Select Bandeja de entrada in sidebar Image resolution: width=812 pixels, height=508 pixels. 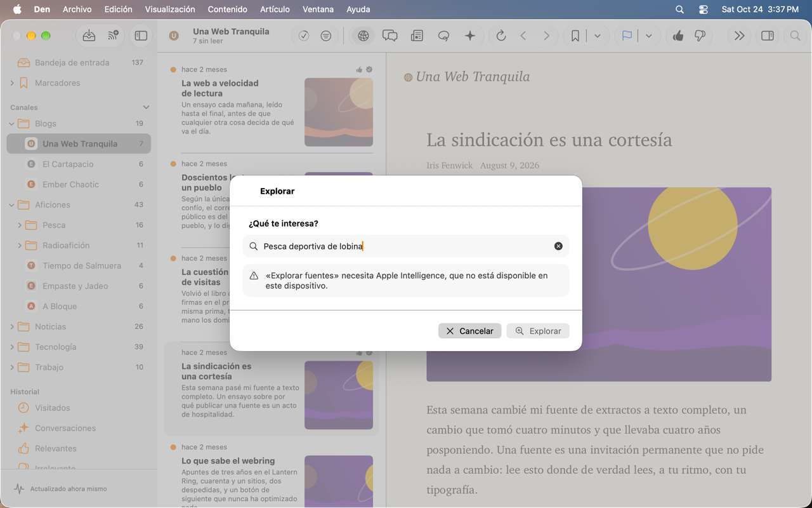point(79,63)
